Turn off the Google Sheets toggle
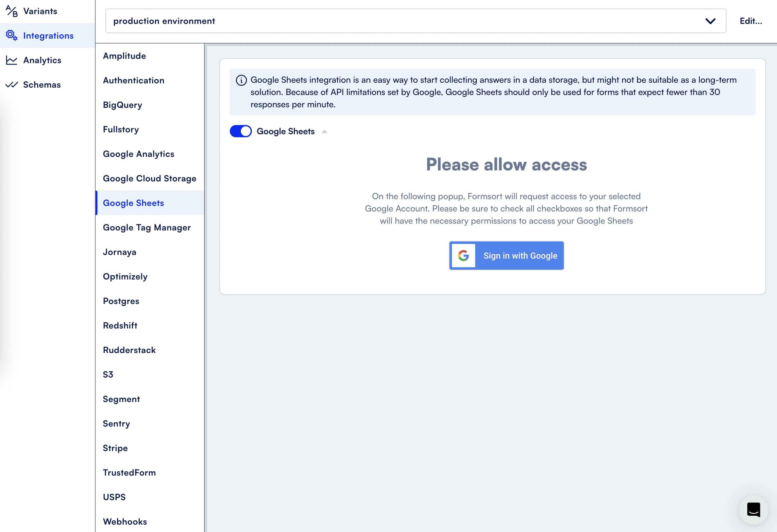 (241, 131)
